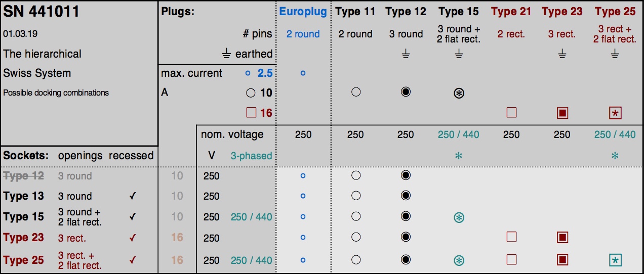Viewport: 644px width, 274px height.
Task: Click the red Type 23 socket row label
Action: (x=23, y=238)
